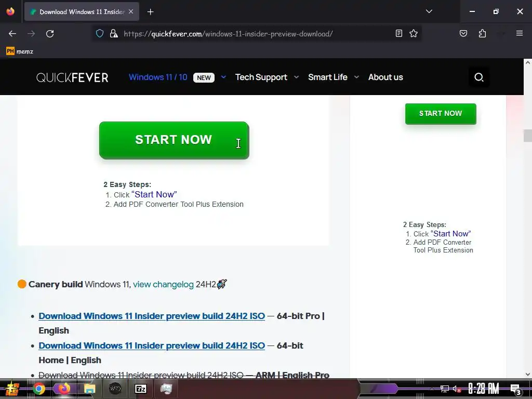Click the "Start Now" link in main ad steps

tap(154, 194)
